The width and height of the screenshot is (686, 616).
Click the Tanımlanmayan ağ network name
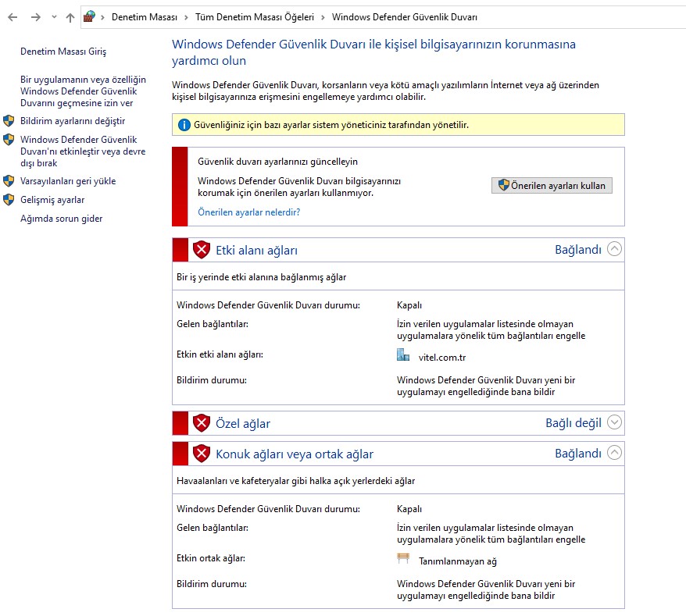click(x=458, y=561)
